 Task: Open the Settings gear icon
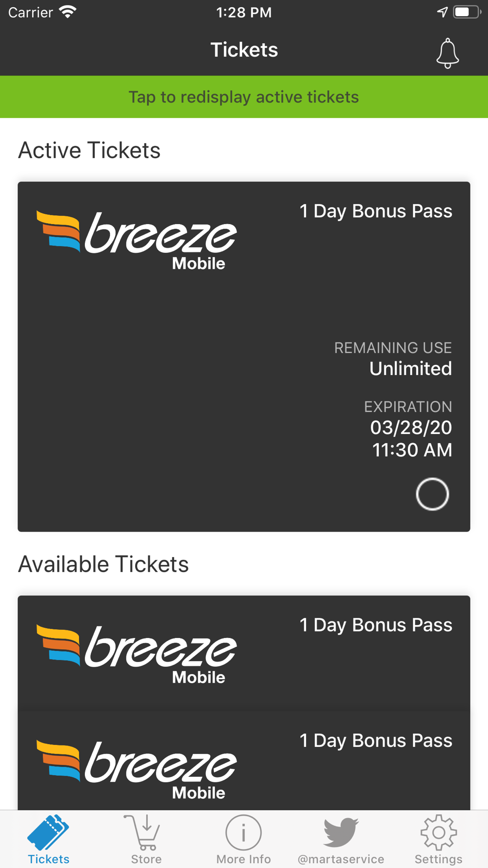click(x=438, y=832)
